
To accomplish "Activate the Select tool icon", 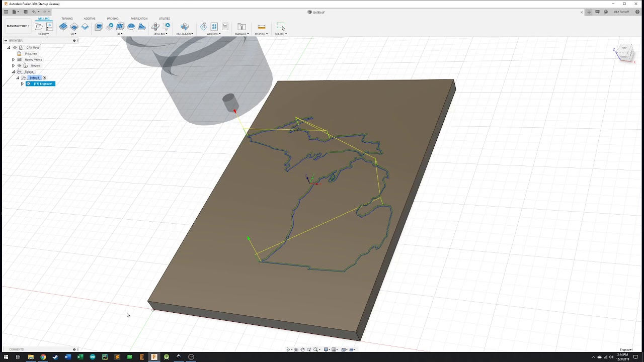I will click(x=281, y=27).
